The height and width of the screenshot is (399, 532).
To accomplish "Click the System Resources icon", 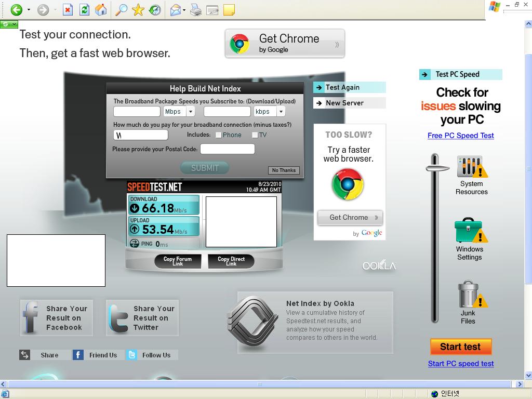I will (472, 167).
